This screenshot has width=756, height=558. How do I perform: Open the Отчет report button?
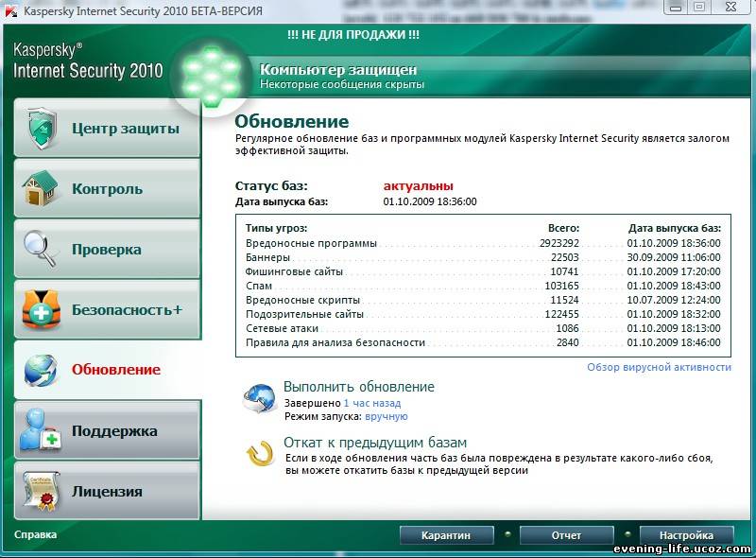click(x=566, y=535)
